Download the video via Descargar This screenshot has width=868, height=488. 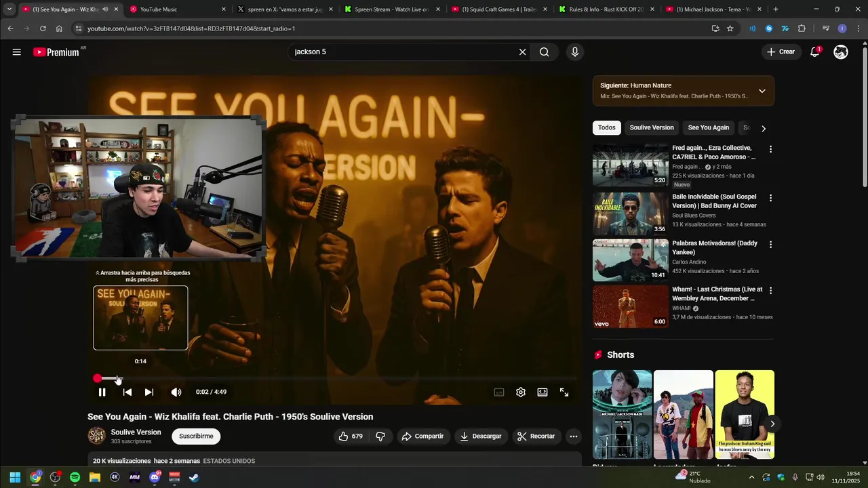(481, 436)
